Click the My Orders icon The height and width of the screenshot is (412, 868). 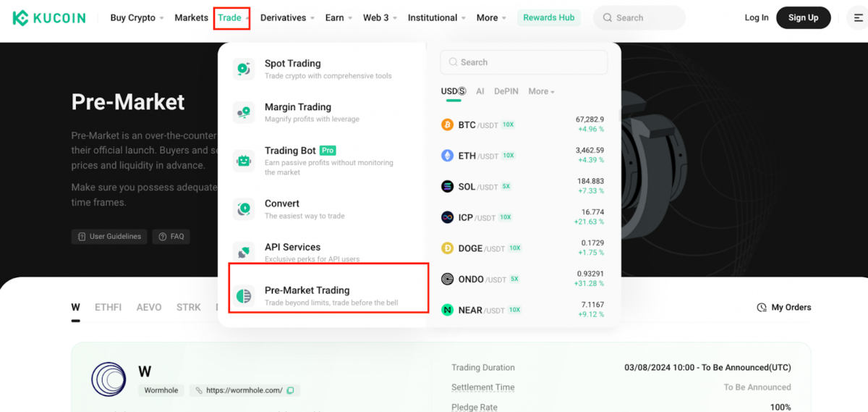[762, 308]
